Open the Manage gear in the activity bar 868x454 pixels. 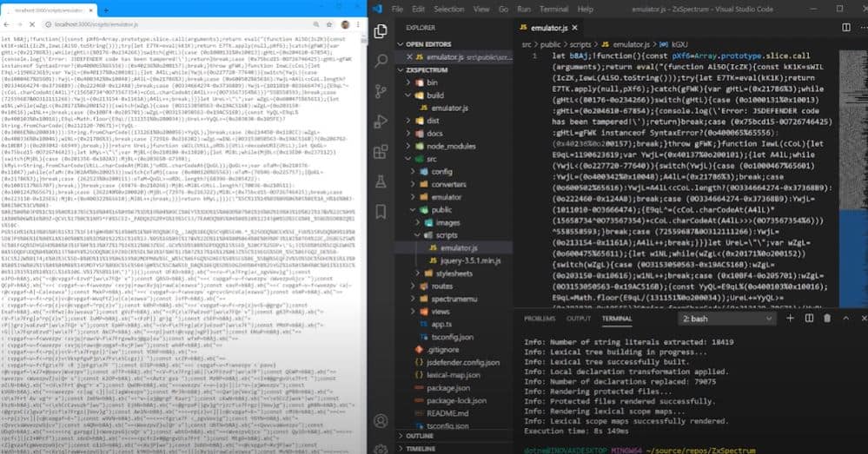[x=381, y=449]
